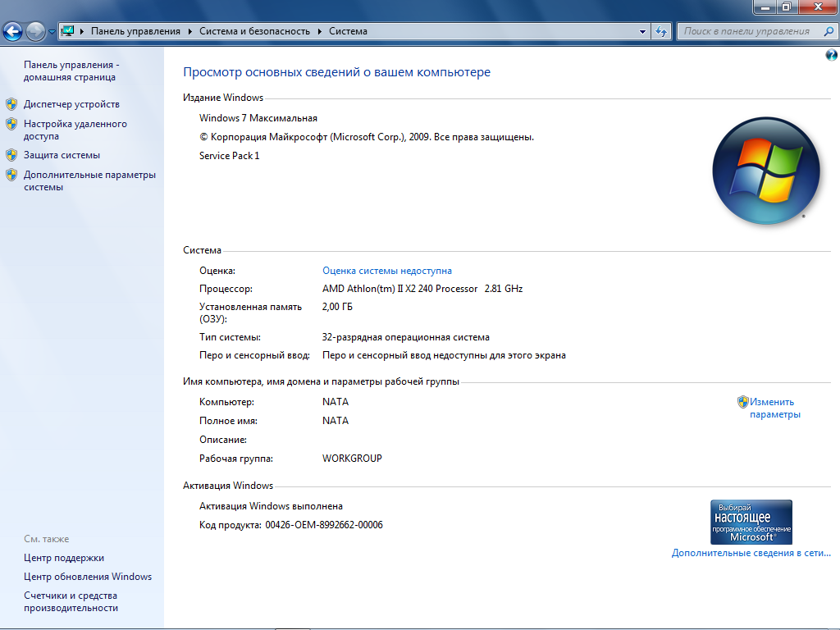Expand arrow after Панель управления breadcrumb
This screenshot has height=630, width=840.
(x=190, y=32)
